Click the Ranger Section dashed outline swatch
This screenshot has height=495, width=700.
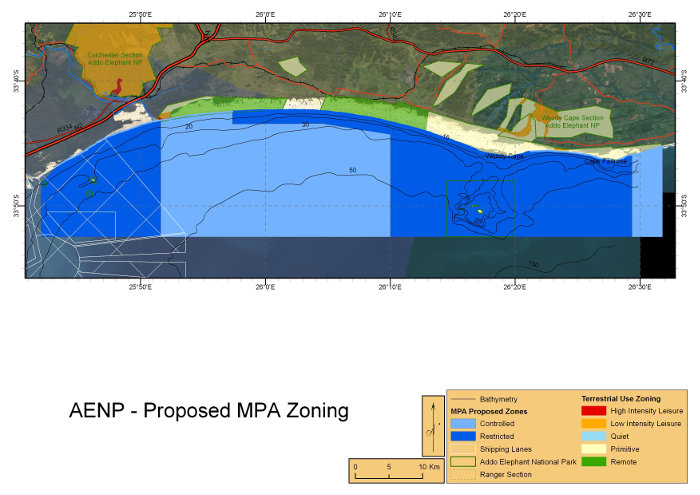click(463, 474)
